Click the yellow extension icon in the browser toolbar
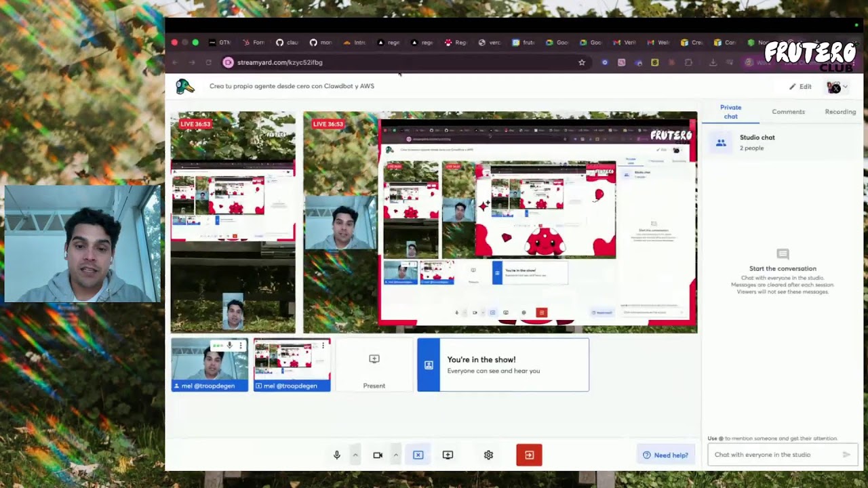This screenshot has height=488, width=868. pyautogui.click(x=654, y=62)
